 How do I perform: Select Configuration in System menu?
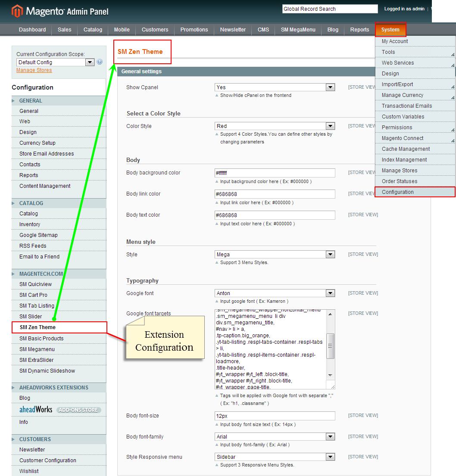pyautogui.click(x=415, y=192)
